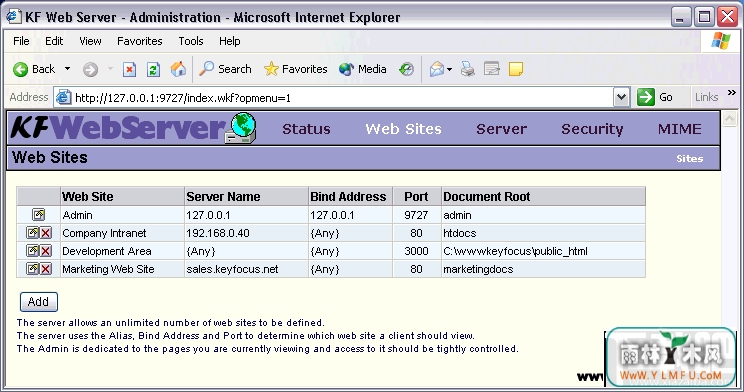Select the "192.168.0.40" server name cell

tap(246, 233)
